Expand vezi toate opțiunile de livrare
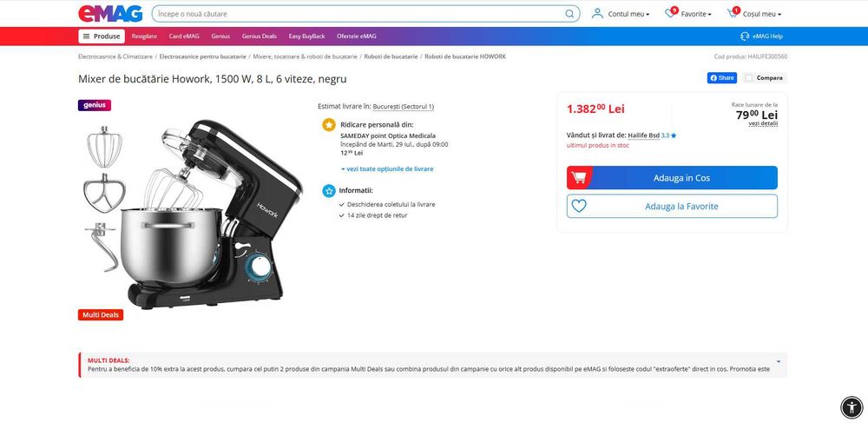This screenshot has height=442, width=868. click(387, 169)
